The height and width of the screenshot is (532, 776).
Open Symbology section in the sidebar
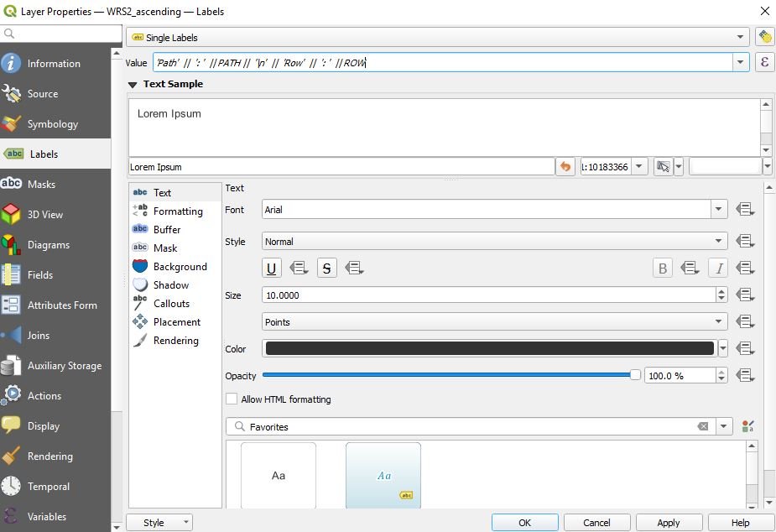pos(52,124)
